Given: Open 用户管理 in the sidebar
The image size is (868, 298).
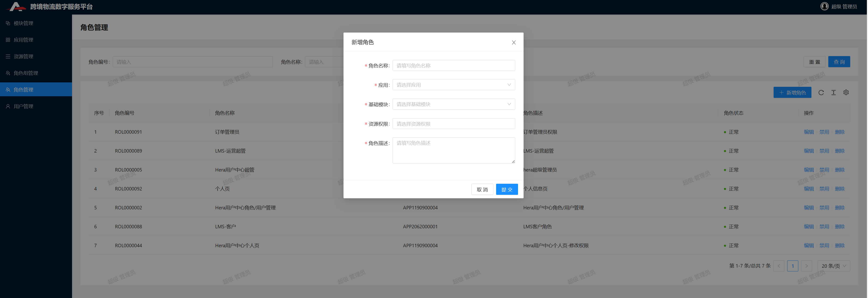Looking at the screenshot, I should tap(36, 106).
